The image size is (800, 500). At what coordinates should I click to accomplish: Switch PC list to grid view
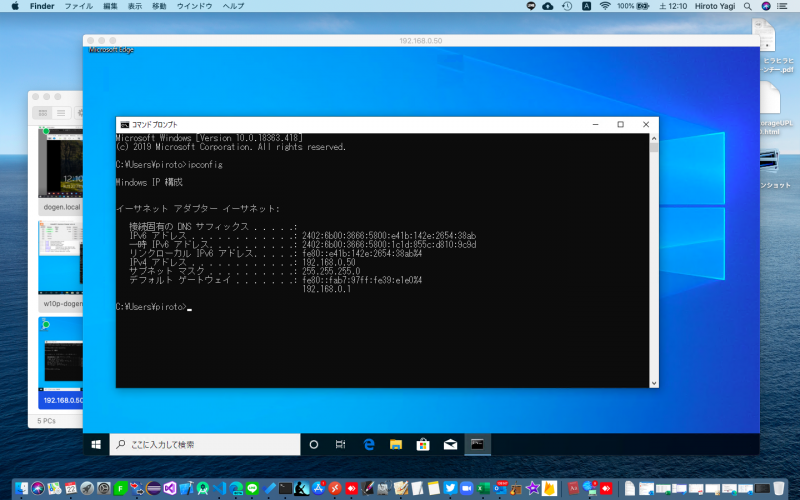[x=44, y=112]
